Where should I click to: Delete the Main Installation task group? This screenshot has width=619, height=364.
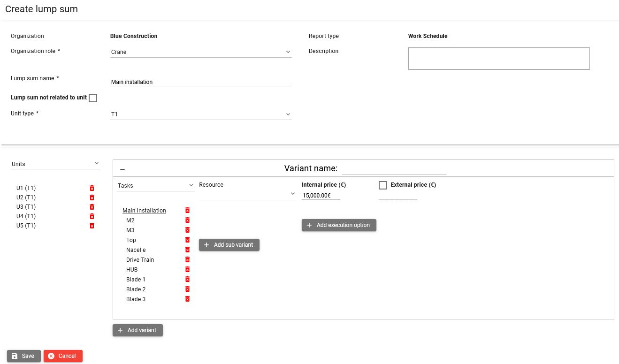pyautogui.click(x=187, y=211)
